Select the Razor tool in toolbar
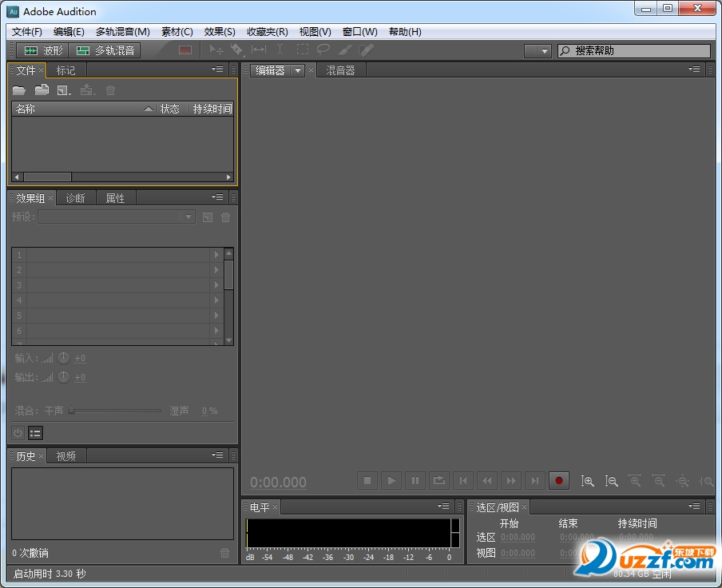This screenshot has width=722, height=588. coord(236,50)
